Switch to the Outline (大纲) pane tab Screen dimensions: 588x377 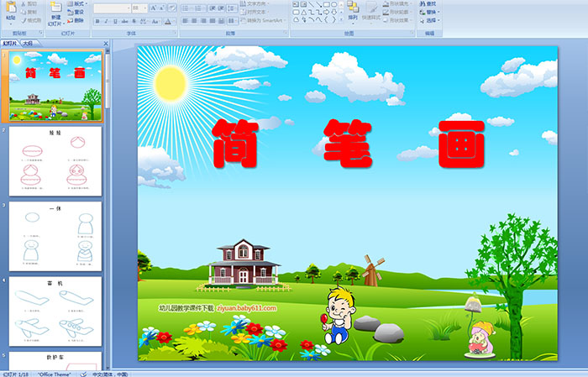[x=27, y=42]
